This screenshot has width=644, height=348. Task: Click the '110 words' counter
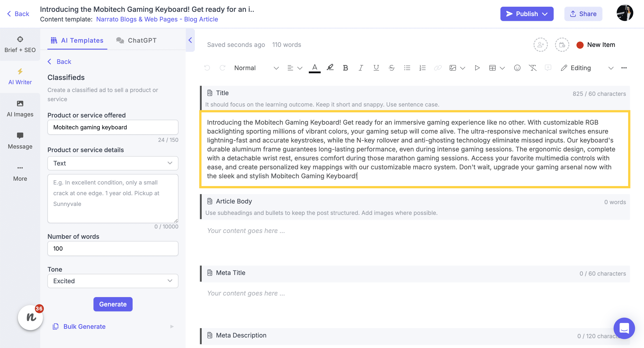286,45
